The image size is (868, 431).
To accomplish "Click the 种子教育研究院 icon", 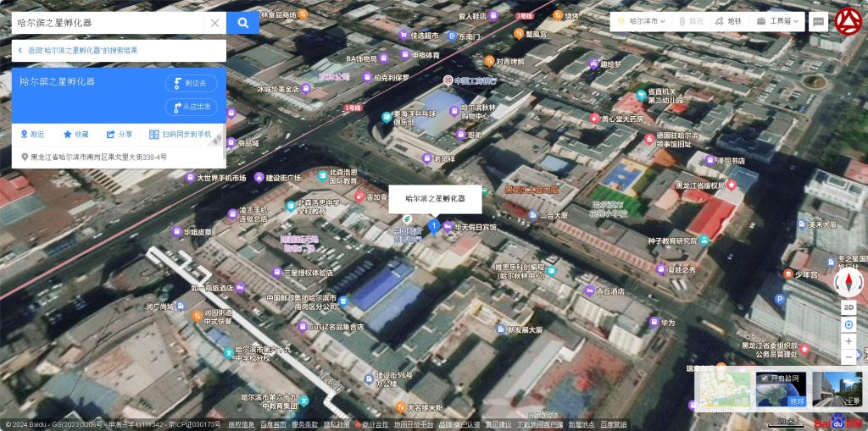I will 704,240.
